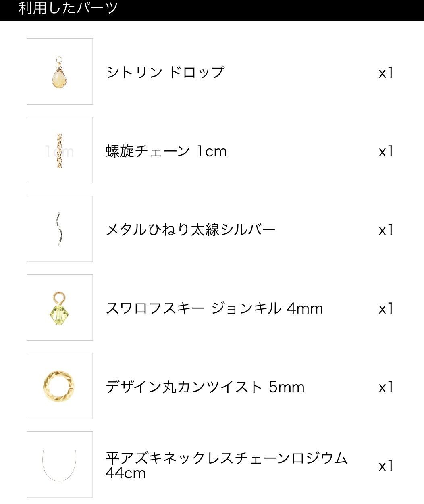Tap the スワロフスキー ジョンキル 4mm name
The height and width of the screenshot is (504, 424).
[x=214, y=308]
